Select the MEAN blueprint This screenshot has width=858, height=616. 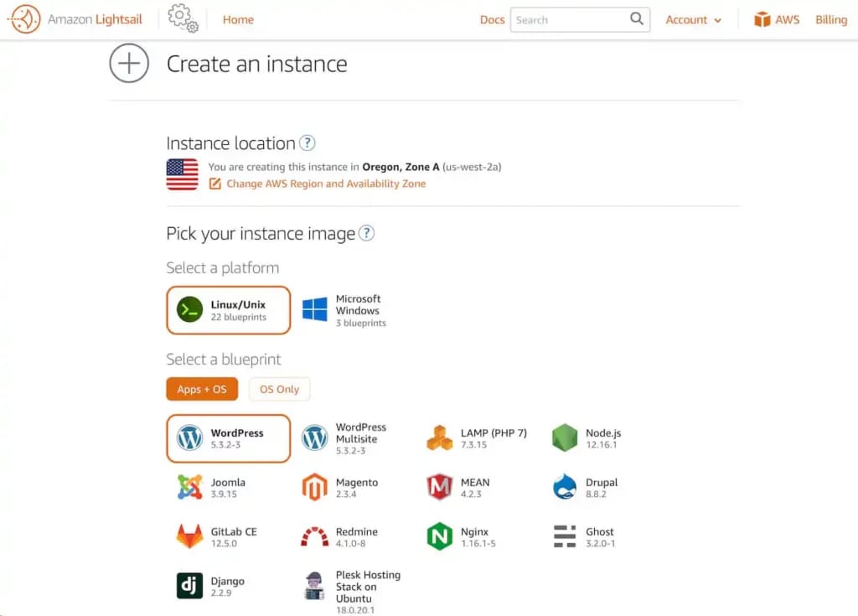pos(458,488)
